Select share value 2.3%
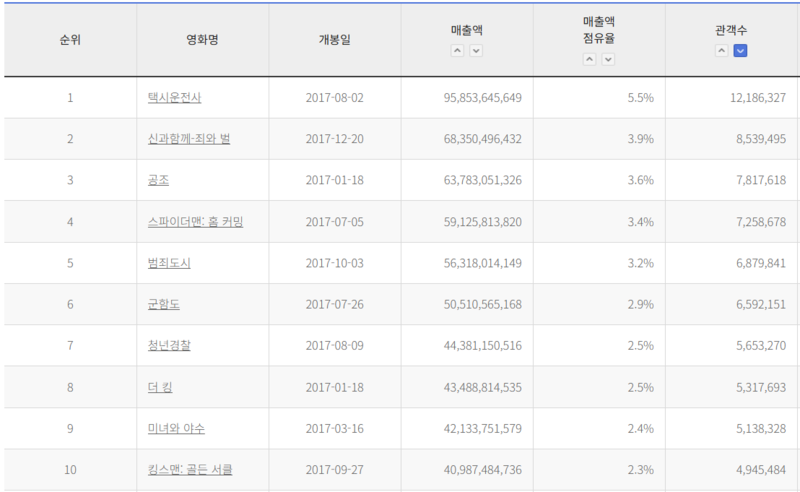The height and width of the screenshot is (492, 800). pyautogui.click(x=641, y=470)
